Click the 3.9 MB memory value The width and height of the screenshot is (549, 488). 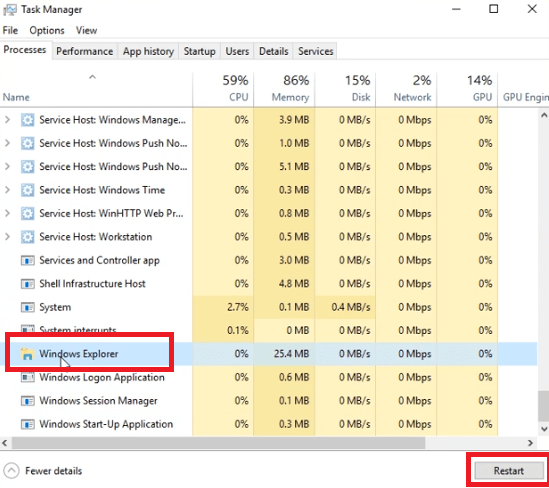(x=294, y=120)
